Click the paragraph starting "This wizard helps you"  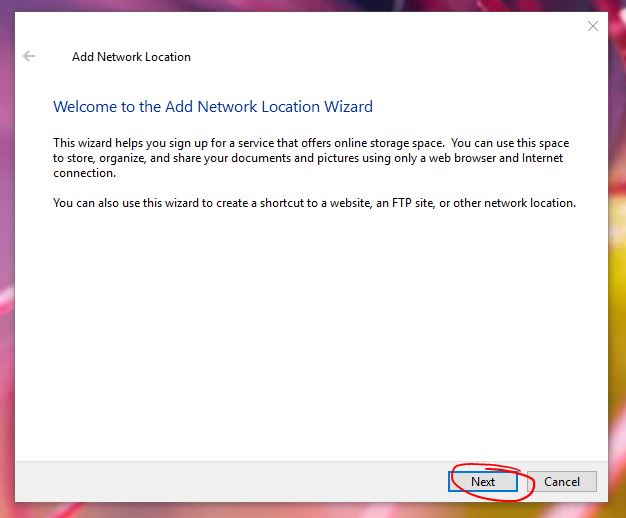[x=310, y=158]
